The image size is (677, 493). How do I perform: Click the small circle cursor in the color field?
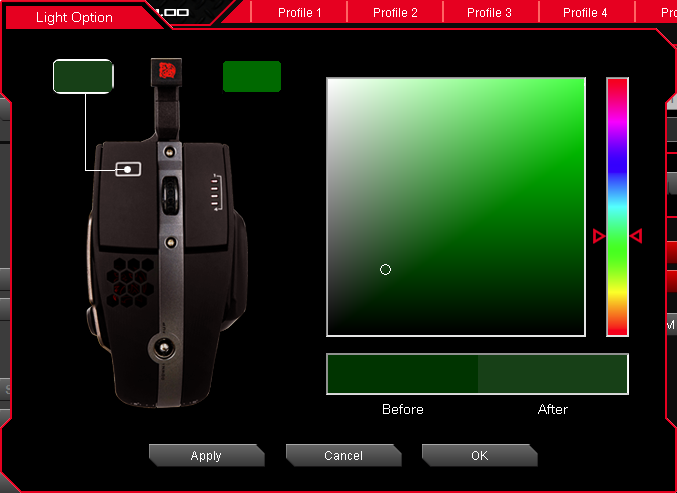tap(385, 270)
